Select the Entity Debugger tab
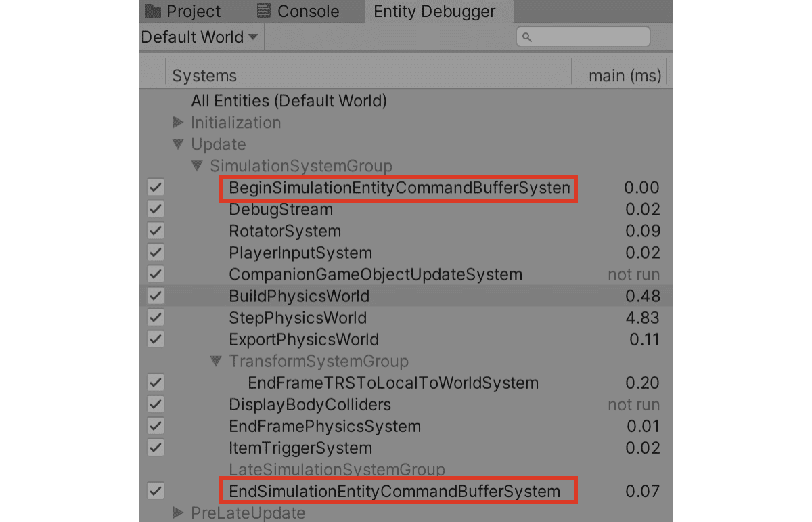Screen dimensions: 812x522 tap(438, 12)
